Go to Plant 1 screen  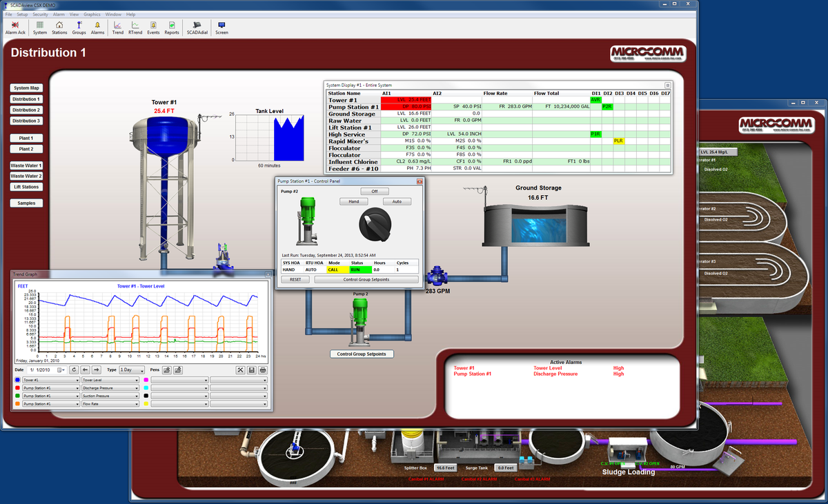pyautogui.click(x=27, y=138)
